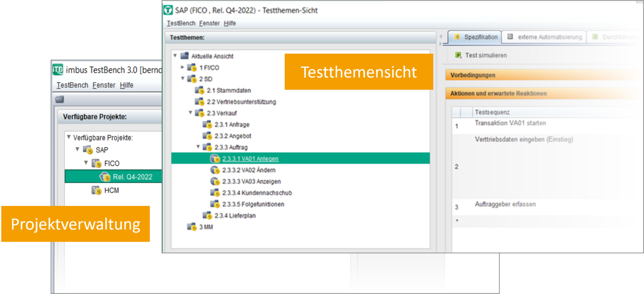Click the icon beside 2.3.4 Lieferplan

click(207, 216)
